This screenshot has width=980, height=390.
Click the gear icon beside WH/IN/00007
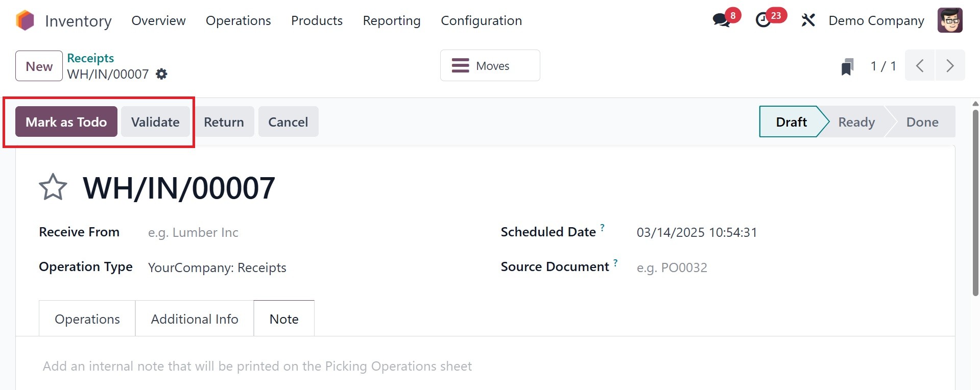click(x=161, y=74)
